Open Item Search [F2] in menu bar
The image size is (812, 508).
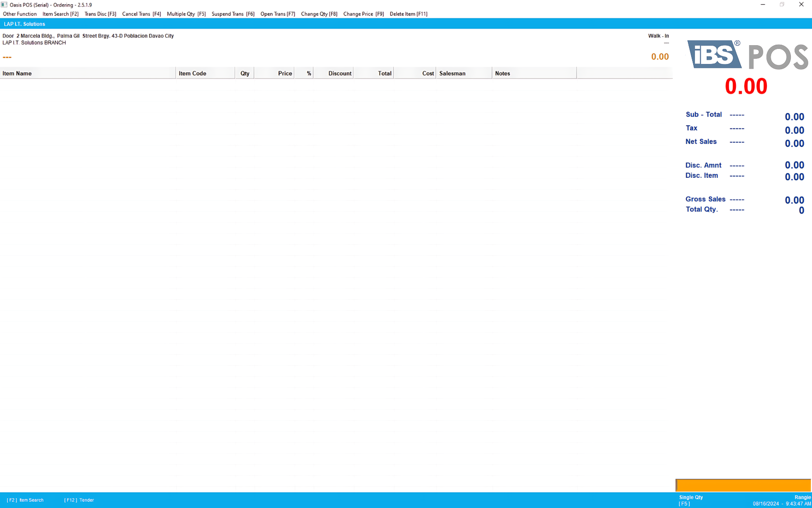coord(60,14)
